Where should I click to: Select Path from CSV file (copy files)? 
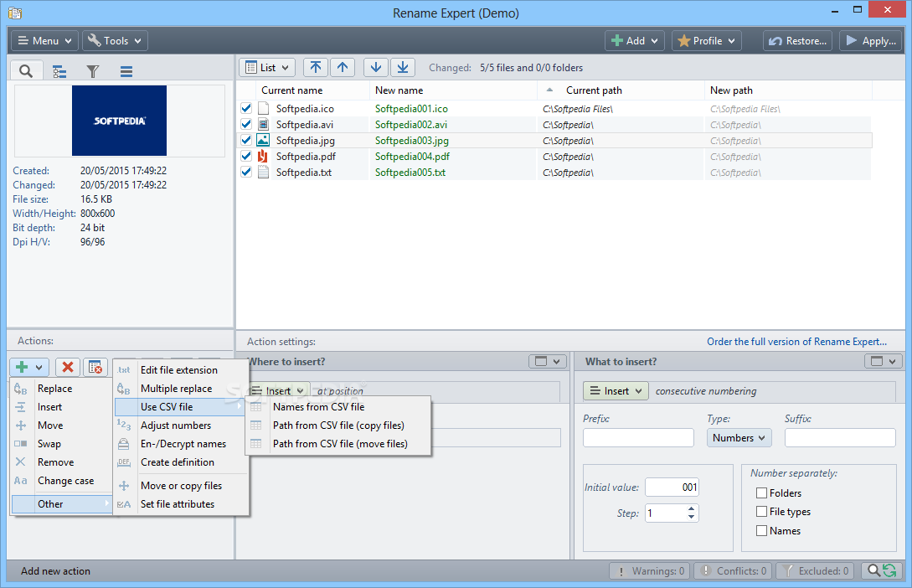click(338, 426)
